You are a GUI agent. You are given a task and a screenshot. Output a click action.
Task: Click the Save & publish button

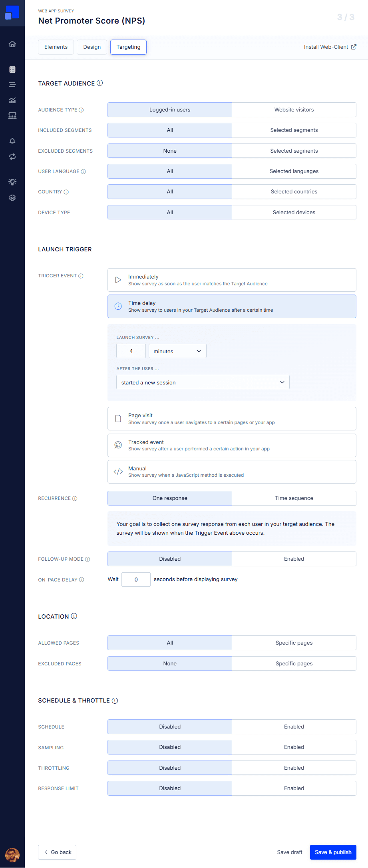coord(333,852)
